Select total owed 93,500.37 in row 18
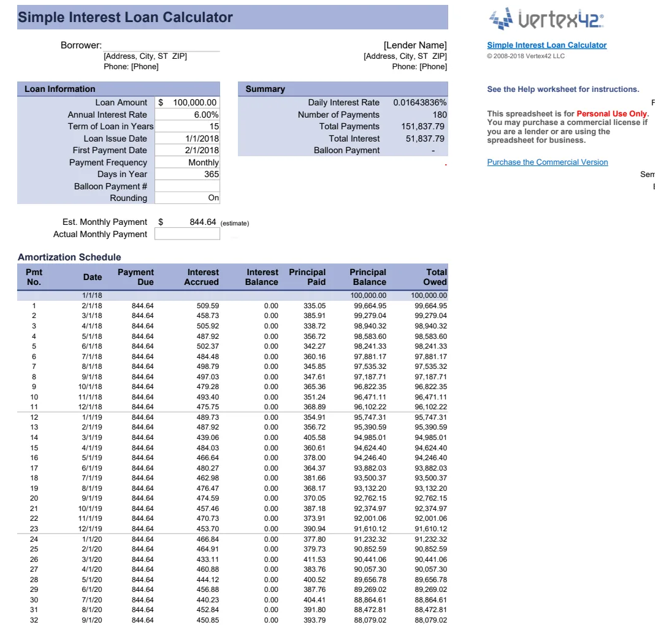This screenshot has width=672, height=625. pos(430,478)
